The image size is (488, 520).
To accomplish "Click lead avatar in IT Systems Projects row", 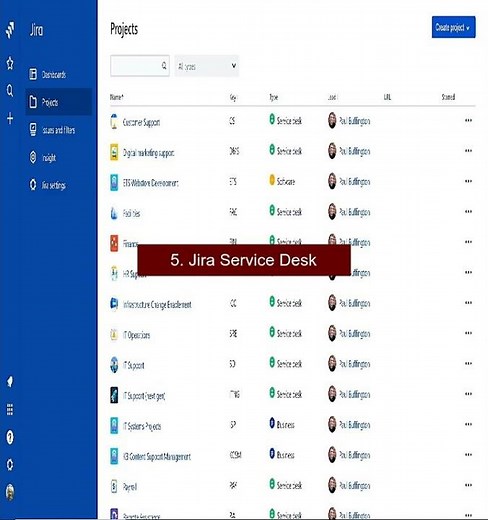I will pyautogui.click(x=332, y=425).
